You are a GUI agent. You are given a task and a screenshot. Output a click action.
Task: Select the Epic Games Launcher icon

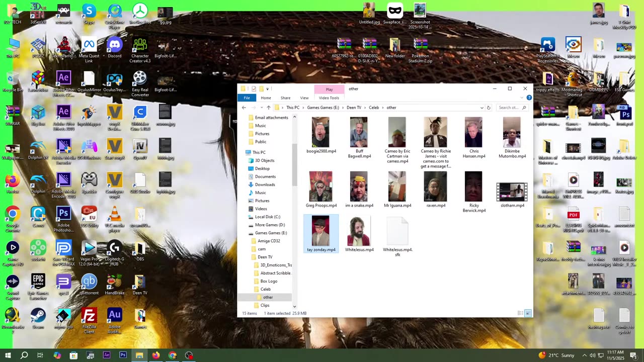click(38, 288)
